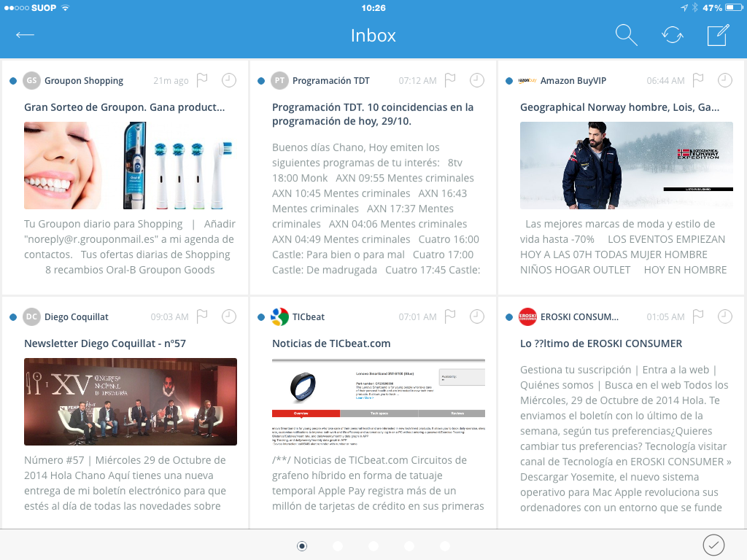Tap the EROSKI sender logo

pyautogui.click(x=527, y=316)
